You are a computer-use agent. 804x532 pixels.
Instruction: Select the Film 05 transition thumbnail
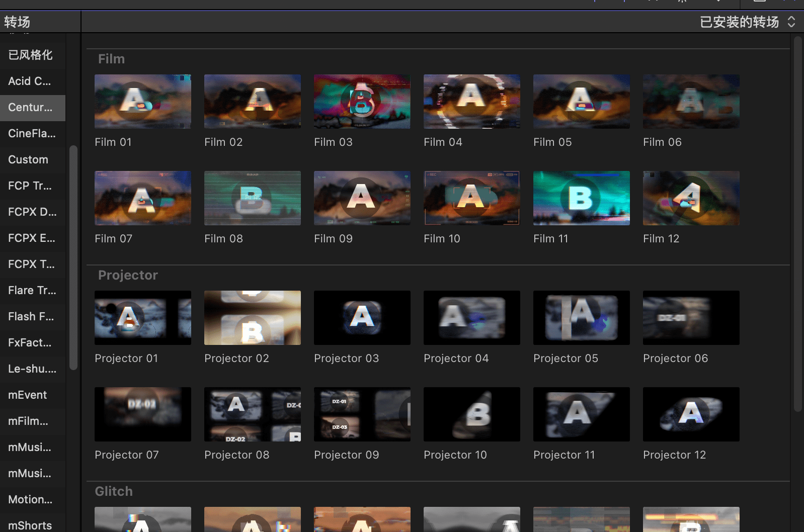click(582, 102)
